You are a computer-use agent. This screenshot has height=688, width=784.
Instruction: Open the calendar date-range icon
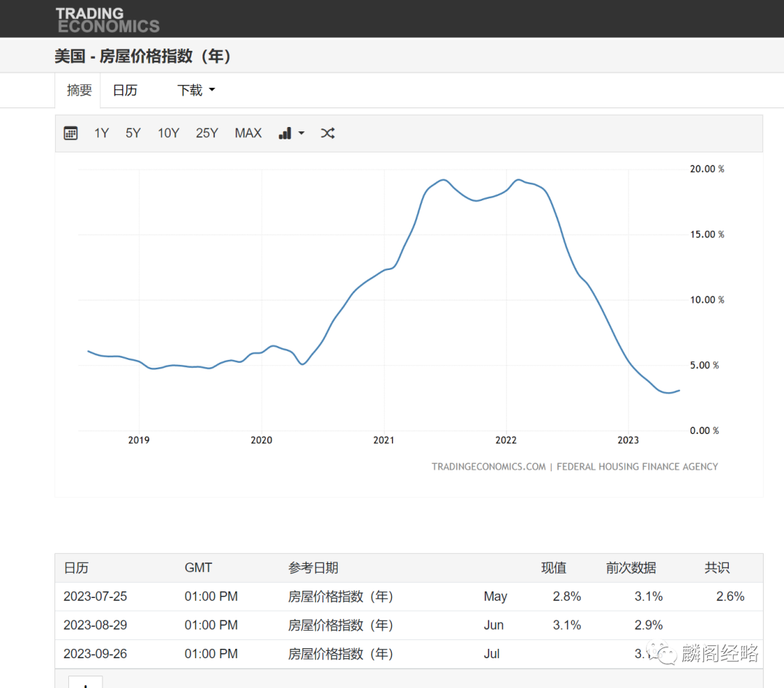tap(70, 133)
